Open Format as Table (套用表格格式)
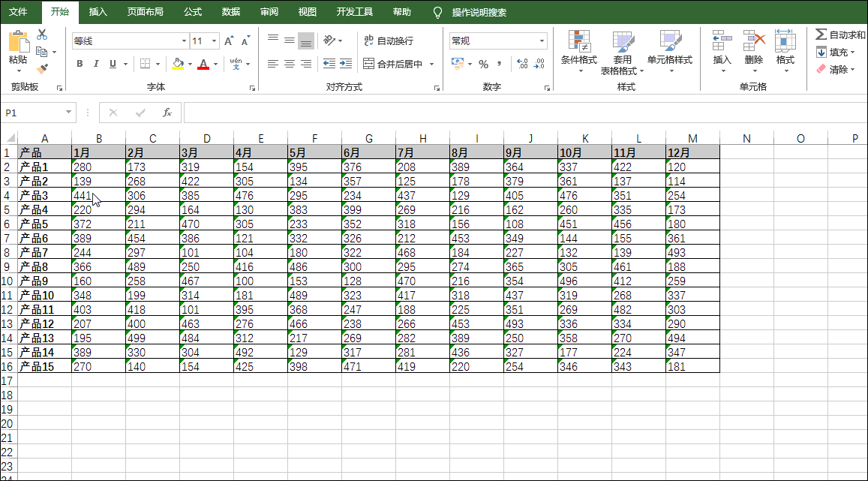The height and width of the screenshot is (481, 868). pyautogui.click(x=623, y=53)
